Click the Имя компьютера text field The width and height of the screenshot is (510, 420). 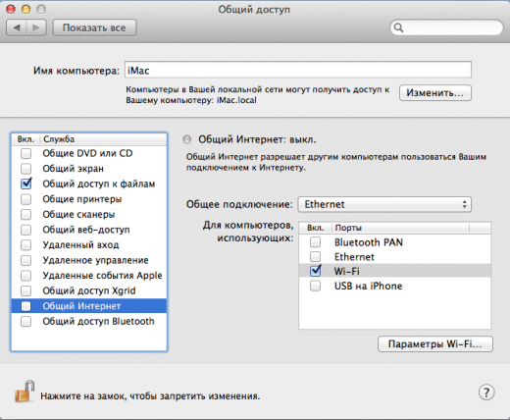298,70
